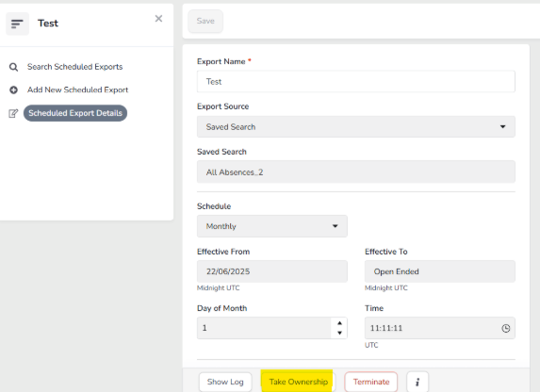The height and width of the screenshot is (392, 540).
Task: Decrease Day of Month with down arrow
Action: point(339,333)
